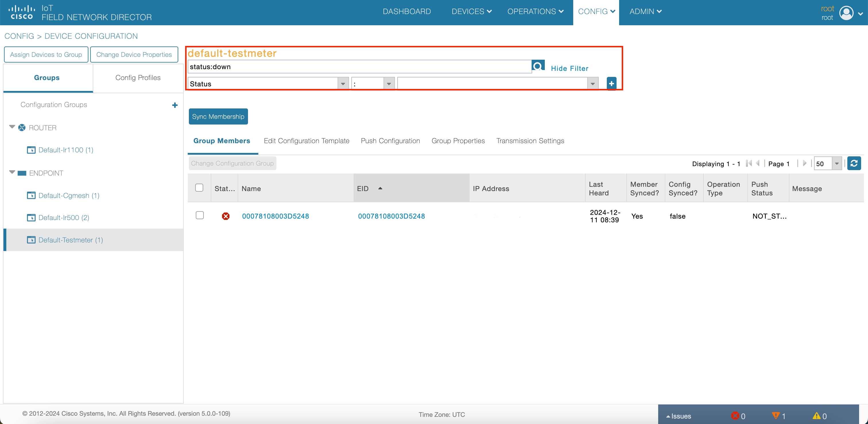Add filter with blue plus button
This screenshot has width=868, height=424.
tap(611, 83)
